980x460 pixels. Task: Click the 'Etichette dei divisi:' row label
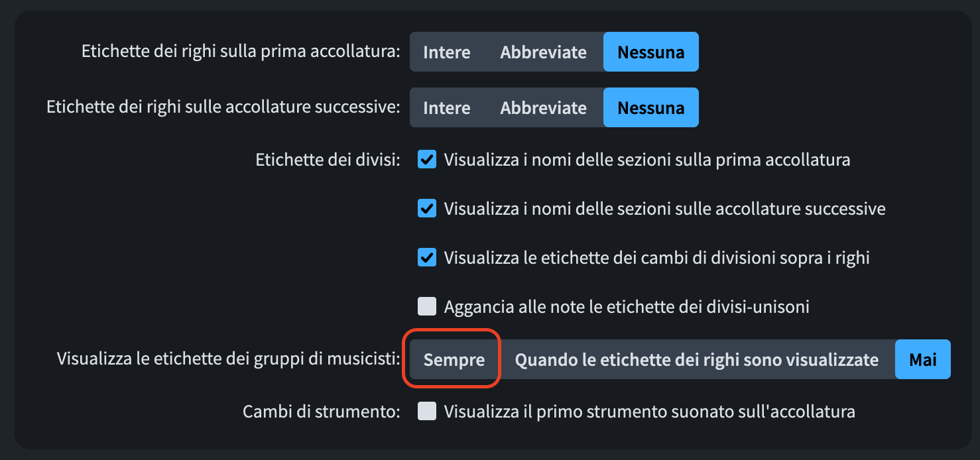tap(328, 160)
